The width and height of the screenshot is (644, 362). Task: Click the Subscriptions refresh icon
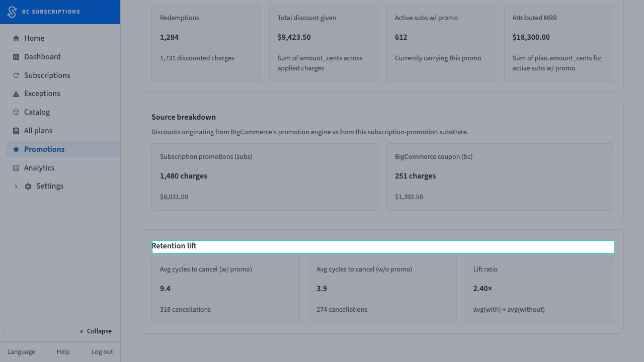(x=16, y=75)
